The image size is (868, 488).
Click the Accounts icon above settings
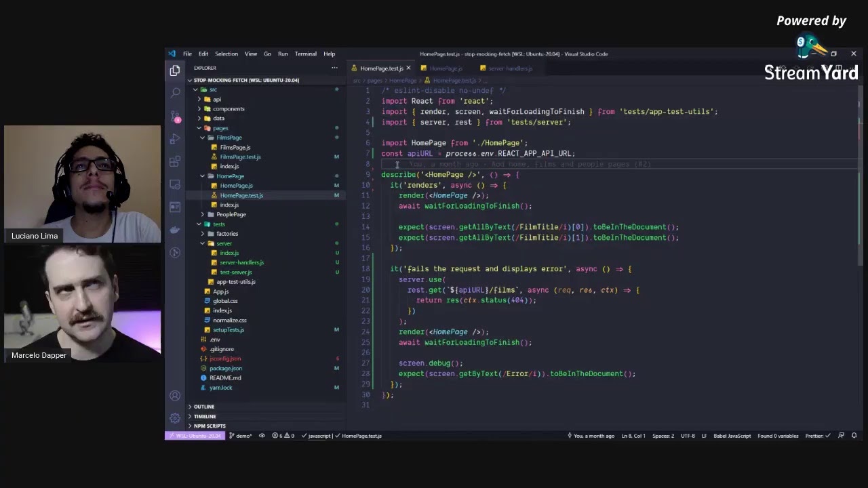(x=175, y=395)
